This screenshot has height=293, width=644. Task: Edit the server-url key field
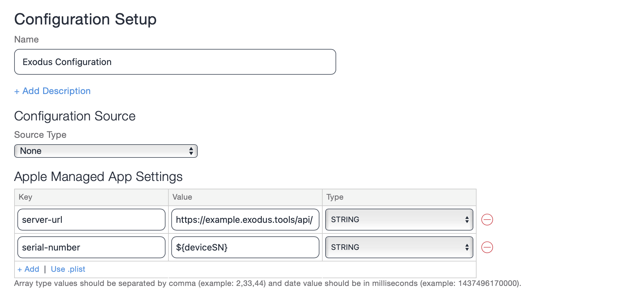click(x=91, y=220)
